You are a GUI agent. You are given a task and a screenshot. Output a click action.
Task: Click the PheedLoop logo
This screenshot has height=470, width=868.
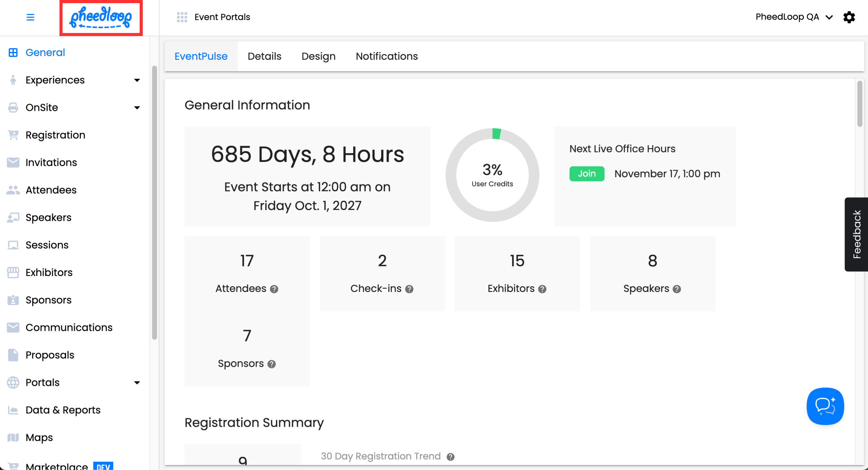(x=101, y=18)
